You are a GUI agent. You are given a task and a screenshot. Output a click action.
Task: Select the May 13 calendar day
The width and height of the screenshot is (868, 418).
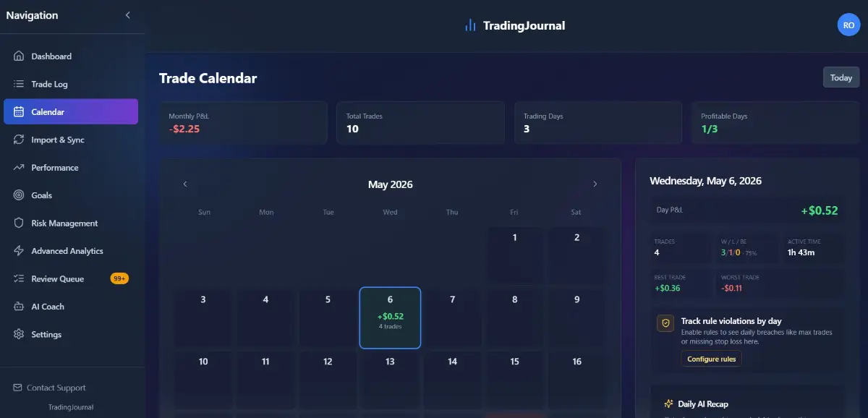390,380
